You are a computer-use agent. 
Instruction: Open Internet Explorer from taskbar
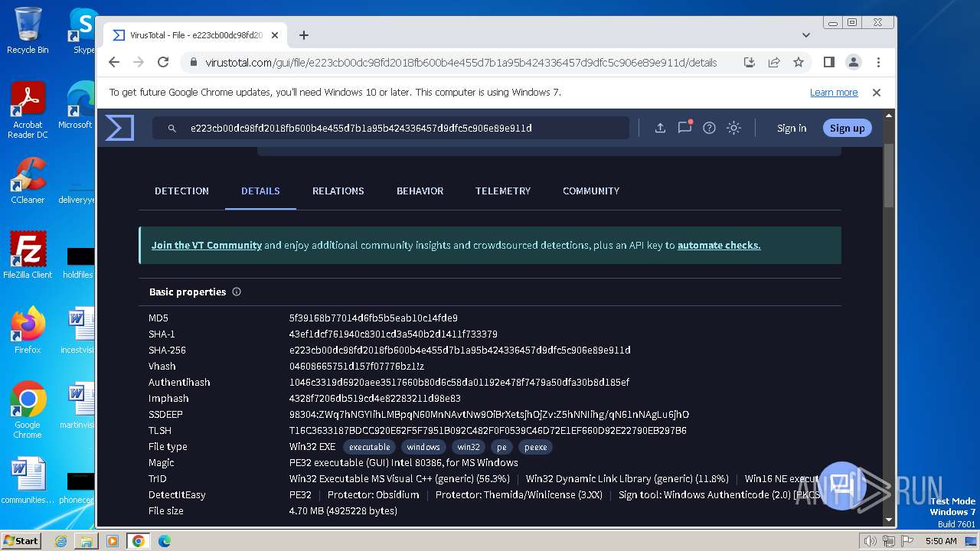[60, 541]
